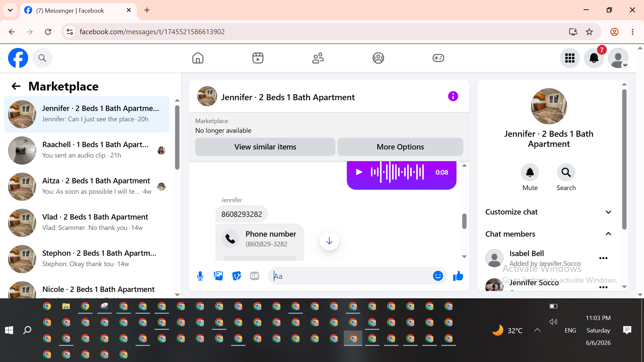Open the Facebook home logo

click(x=18, y=58)
